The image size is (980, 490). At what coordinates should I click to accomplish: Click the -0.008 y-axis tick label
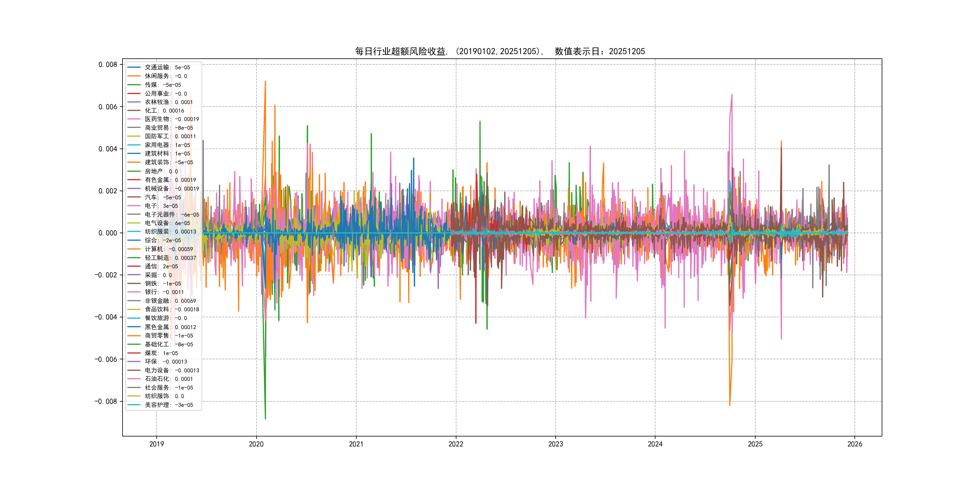[106, 401]
